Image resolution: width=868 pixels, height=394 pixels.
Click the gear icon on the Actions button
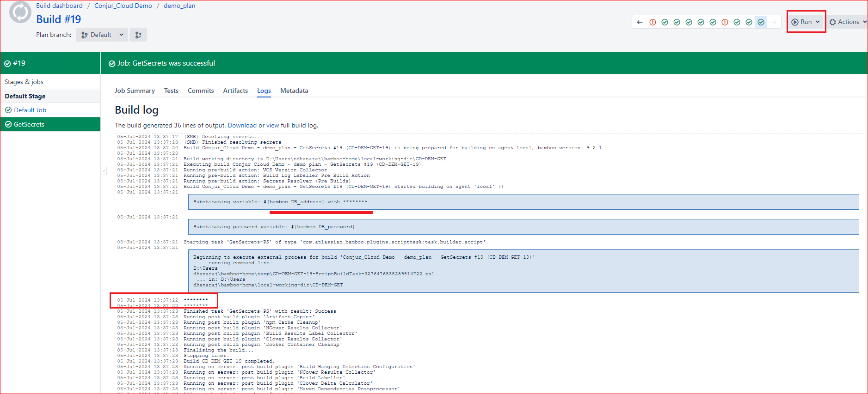click(x=833, y=22)
